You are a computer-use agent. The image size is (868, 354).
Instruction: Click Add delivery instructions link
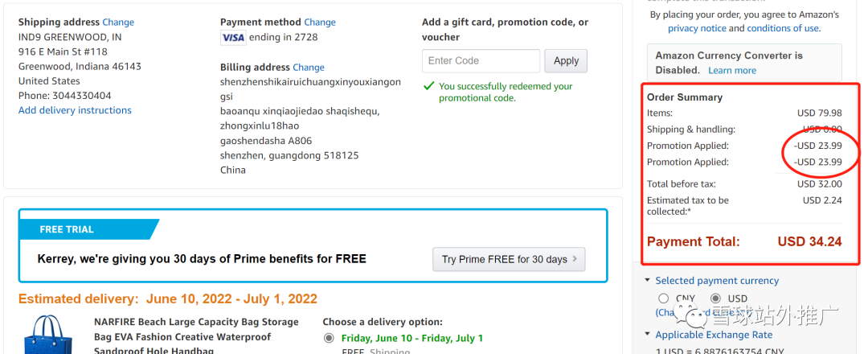click(x=75, y=110)
